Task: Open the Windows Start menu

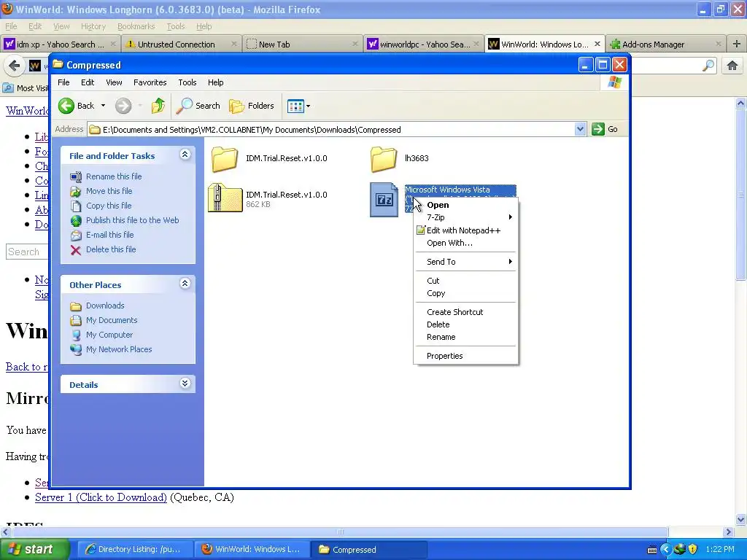Action: pyautogui.click(x=34, y=550)
